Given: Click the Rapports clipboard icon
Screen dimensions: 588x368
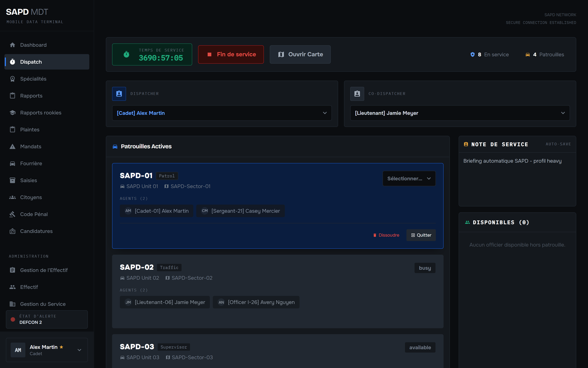Looking at the screenshot, I should [12, 96].
